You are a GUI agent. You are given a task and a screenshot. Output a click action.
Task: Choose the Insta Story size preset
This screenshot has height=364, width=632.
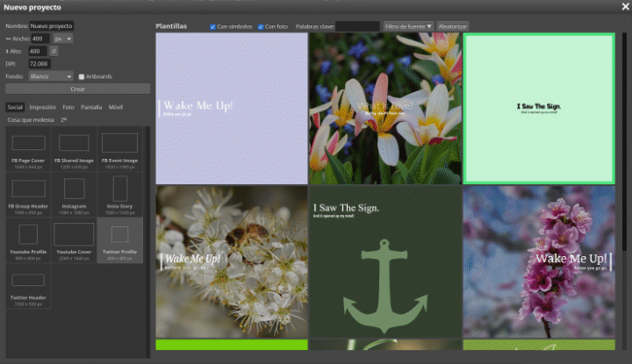pos(119,195)
